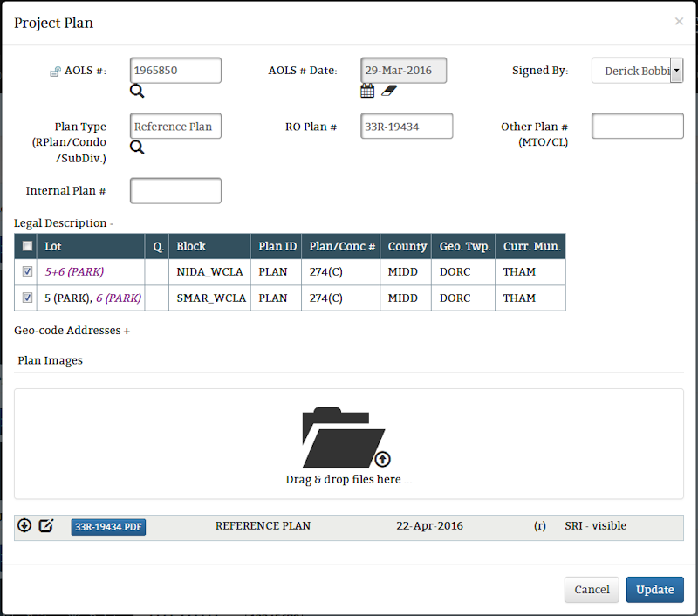Image resolution: width=698 pixels, height=616 pixels.
Task: Uncheck the checkbox for the NIDA_WCLA row
Action: [x=27, y=272]
